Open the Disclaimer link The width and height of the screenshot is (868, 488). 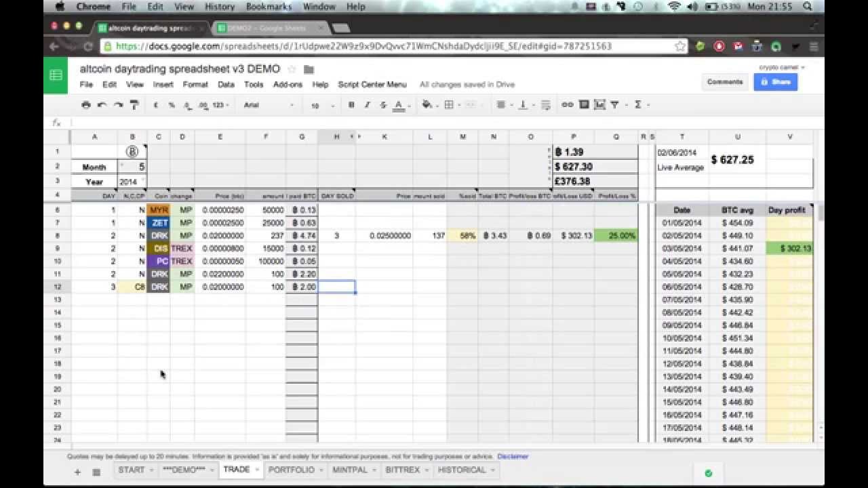pos(513,457)
